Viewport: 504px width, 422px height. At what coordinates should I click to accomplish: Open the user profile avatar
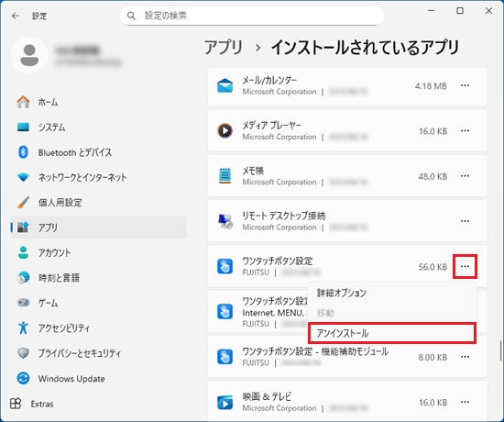(x=29, y=55)
